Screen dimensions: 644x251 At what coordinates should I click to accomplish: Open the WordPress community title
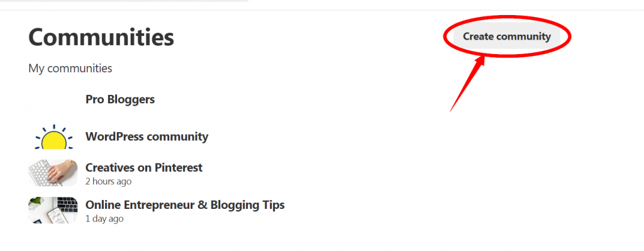coord(147,137)
